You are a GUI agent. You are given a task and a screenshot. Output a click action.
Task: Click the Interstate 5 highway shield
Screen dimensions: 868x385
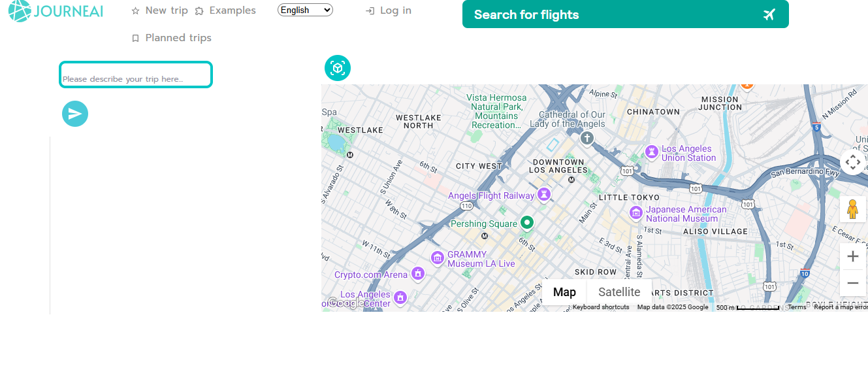(x=816, y=126)
